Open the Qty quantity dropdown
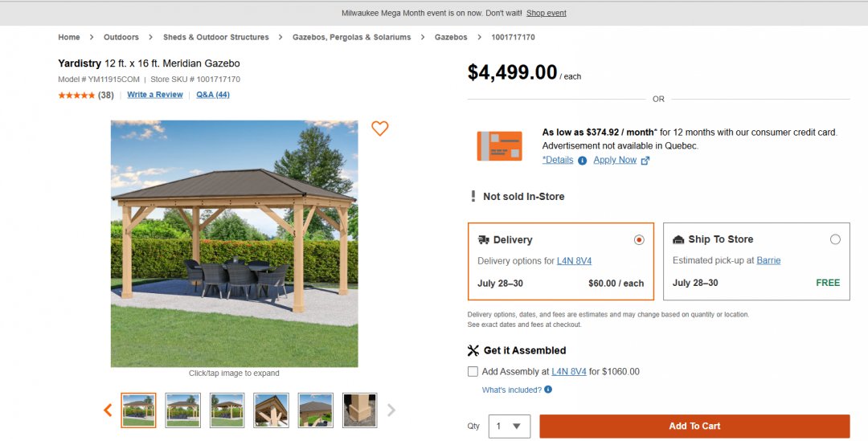 click(510, 426)
